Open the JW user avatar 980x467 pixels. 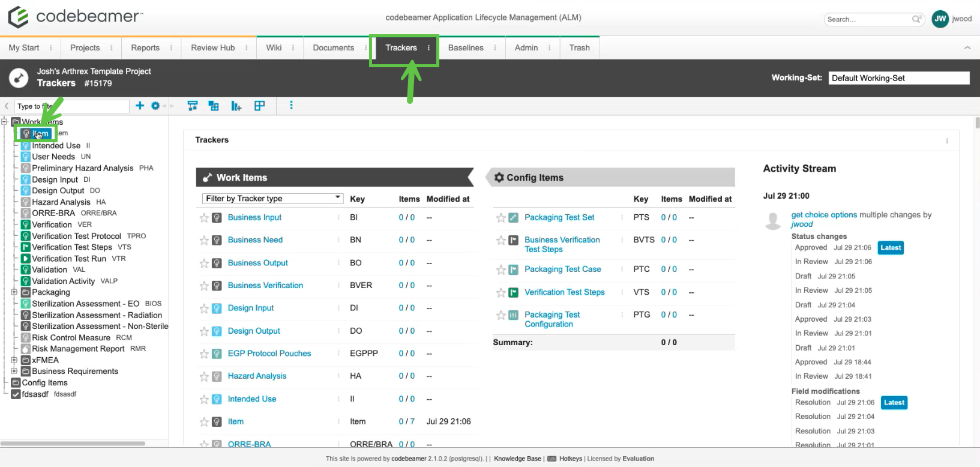click(x=940, y=19)
